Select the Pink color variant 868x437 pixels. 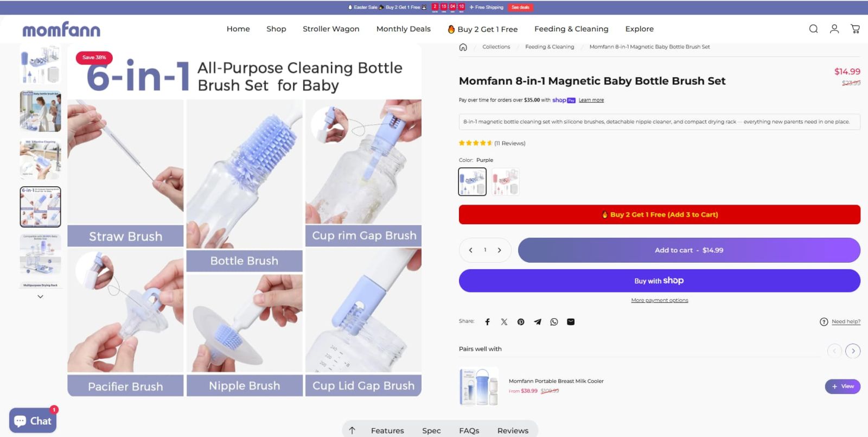coord(505,181)
